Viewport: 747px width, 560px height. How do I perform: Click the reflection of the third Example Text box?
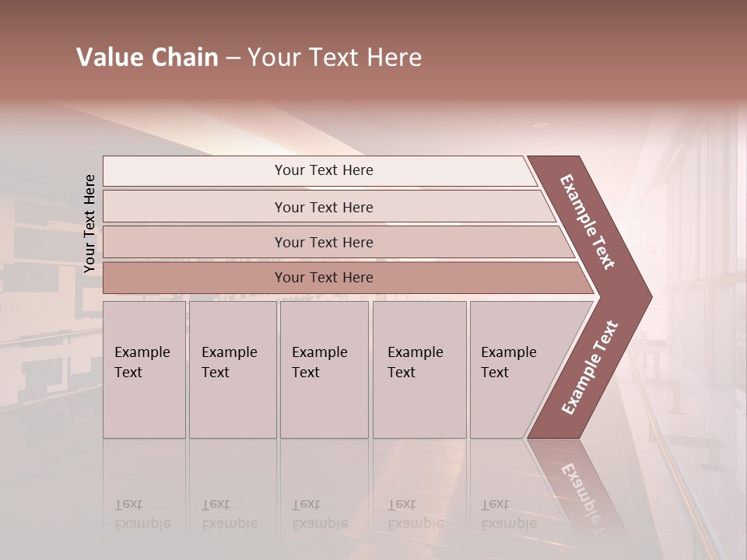pyautogui.click(x=323, y=498)
